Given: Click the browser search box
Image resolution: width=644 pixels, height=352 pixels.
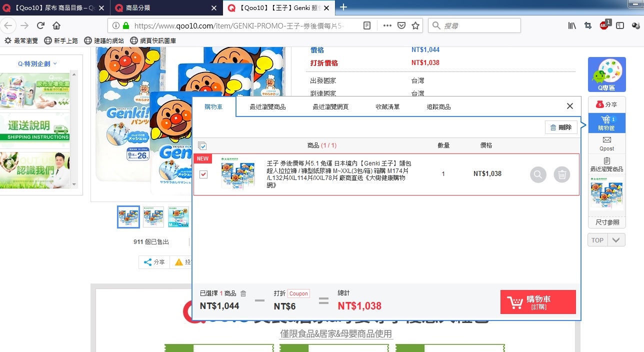Looking at the screenshot, I should pyautogui.click(x=474, y=25).
